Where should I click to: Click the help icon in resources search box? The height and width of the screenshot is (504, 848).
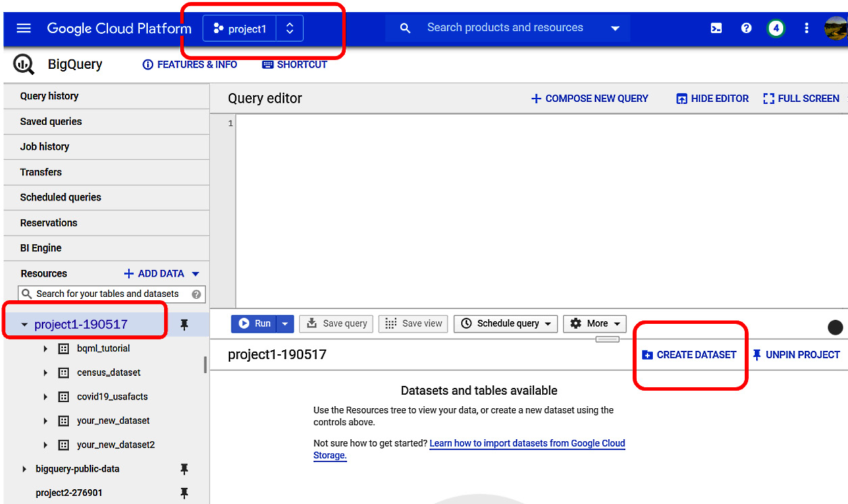196,294
